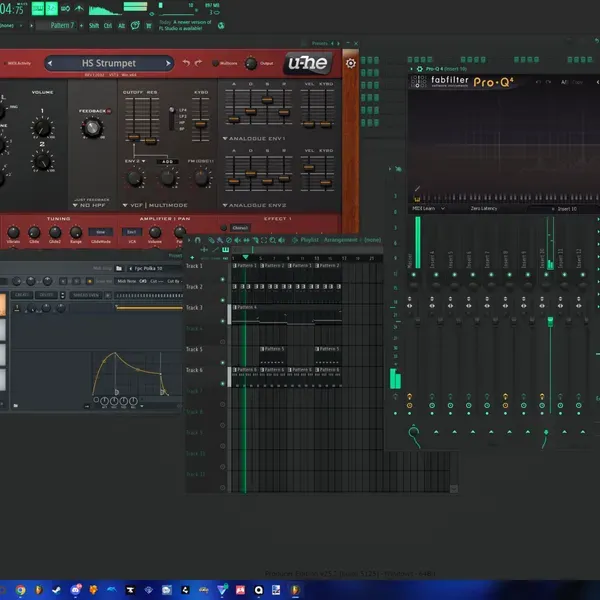Image resolution: width=600 pixels, height=600 pixels.
Task: Click the undo arrow in the u-he synth
Action: (x=186, y=63)
